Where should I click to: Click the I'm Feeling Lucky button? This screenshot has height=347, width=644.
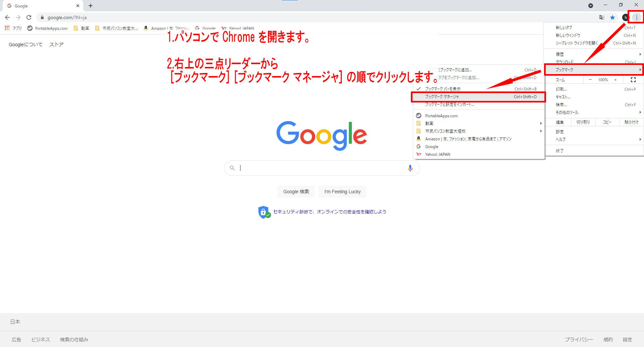(x=342, y=192)
